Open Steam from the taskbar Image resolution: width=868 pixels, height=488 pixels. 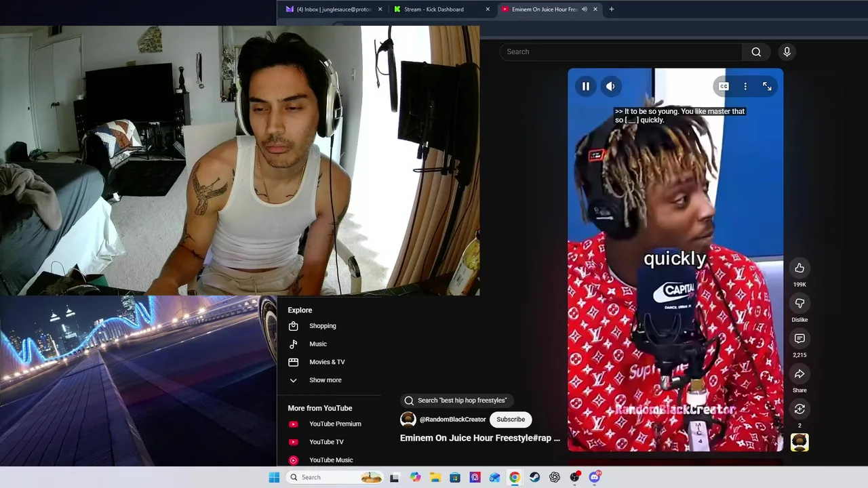[x=535, y=477]
